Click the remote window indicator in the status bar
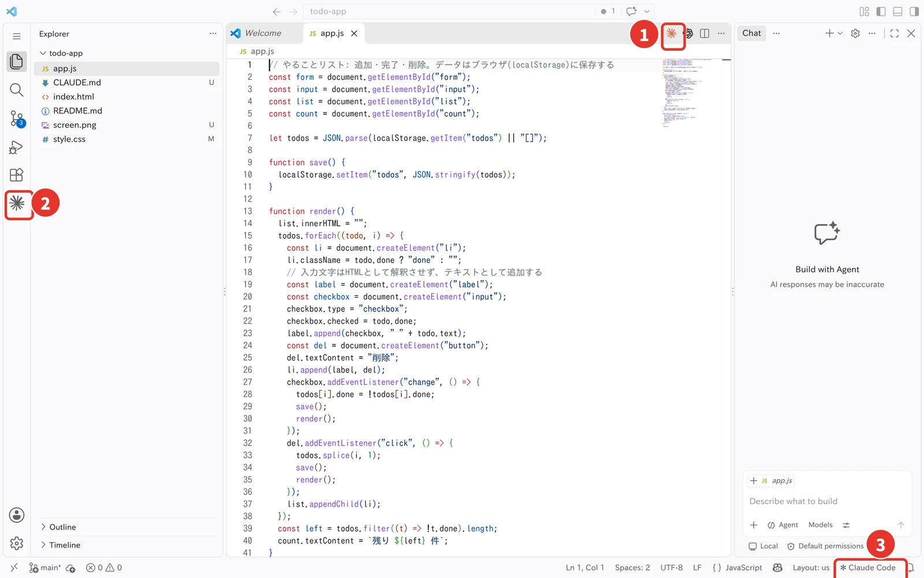 [x=14, y=568]
